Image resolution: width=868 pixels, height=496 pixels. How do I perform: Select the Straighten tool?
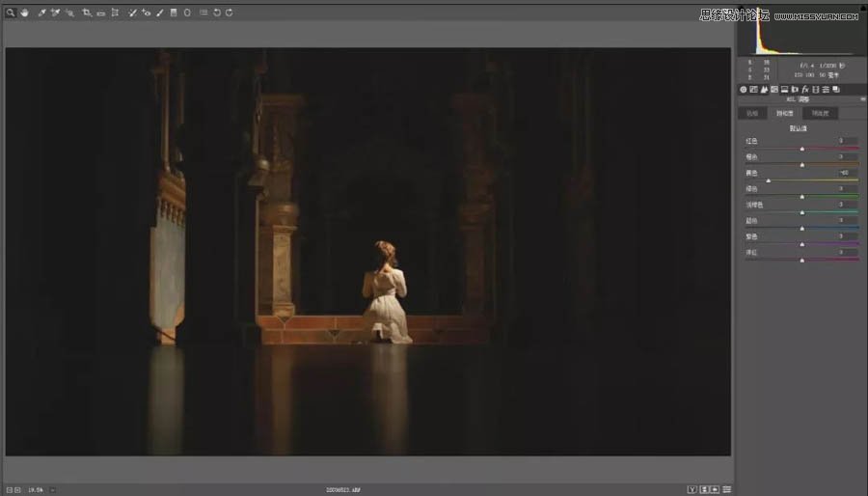click(x=100, y=13)
